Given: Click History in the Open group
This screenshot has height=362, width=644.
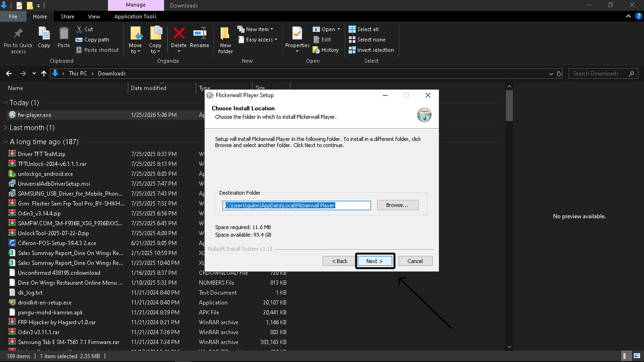Looking at the screenshot, I should coord(326,50).
